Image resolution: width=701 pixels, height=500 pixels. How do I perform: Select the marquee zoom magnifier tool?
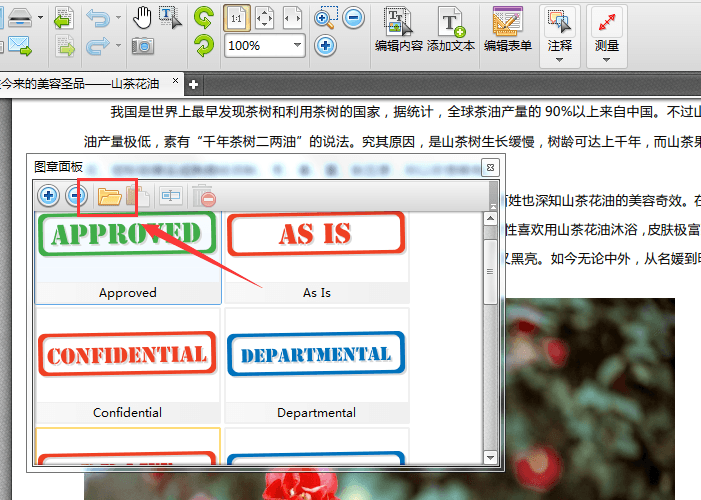pyautogui.click(x=325, y=17)
